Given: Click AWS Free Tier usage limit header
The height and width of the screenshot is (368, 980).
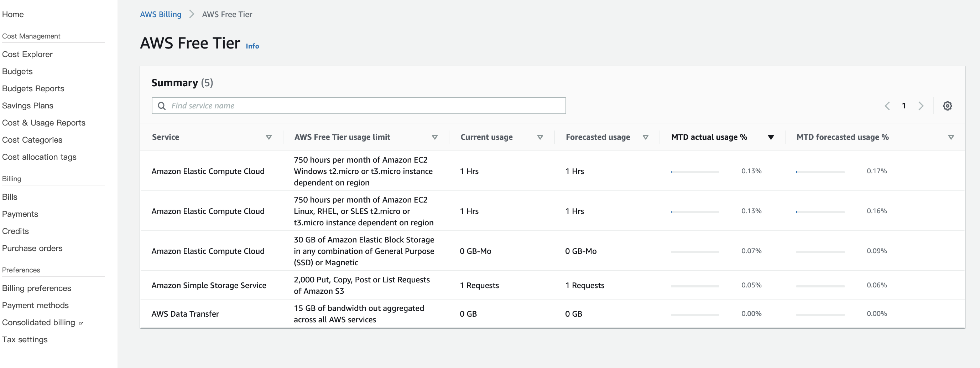Looking at the screenshot, I should pos(342,137).
